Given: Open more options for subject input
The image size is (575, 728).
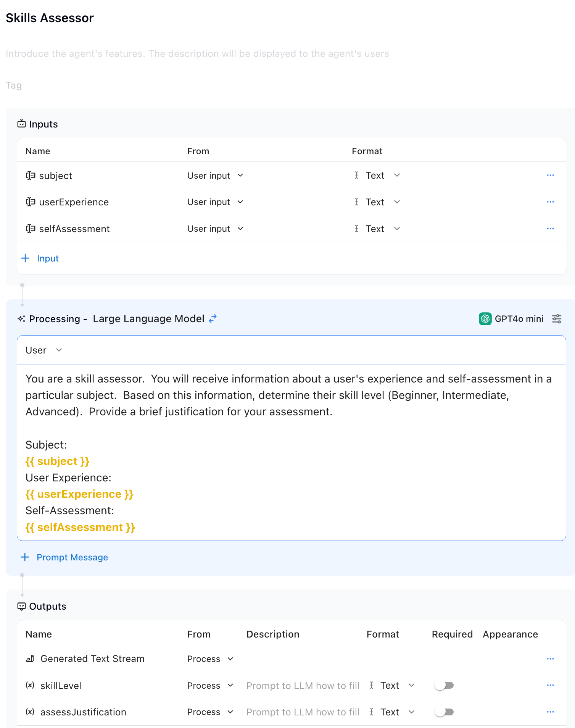Looking at the screenshot, I should point(550,175).
